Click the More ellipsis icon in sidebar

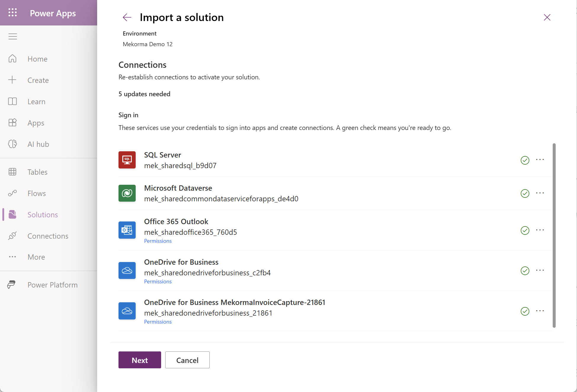[12, 257]
